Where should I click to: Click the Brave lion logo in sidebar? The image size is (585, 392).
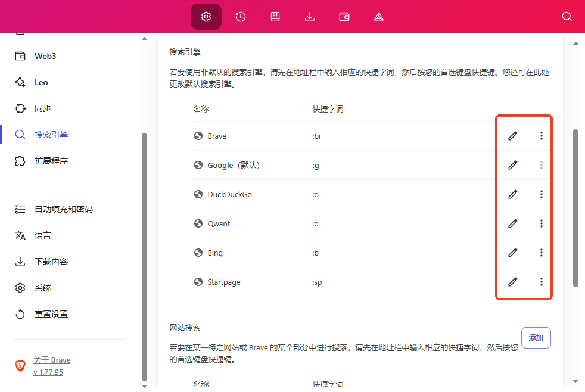(x=20, y=366)
